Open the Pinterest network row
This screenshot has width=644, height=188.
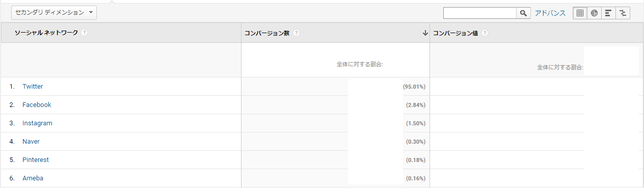[36, 160]
